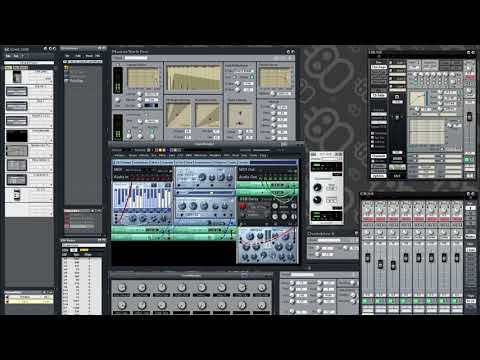Click the first channel fader in the mixer window
Screen dimensions: 480x360
pyautogui.click(x=368, y=258)
